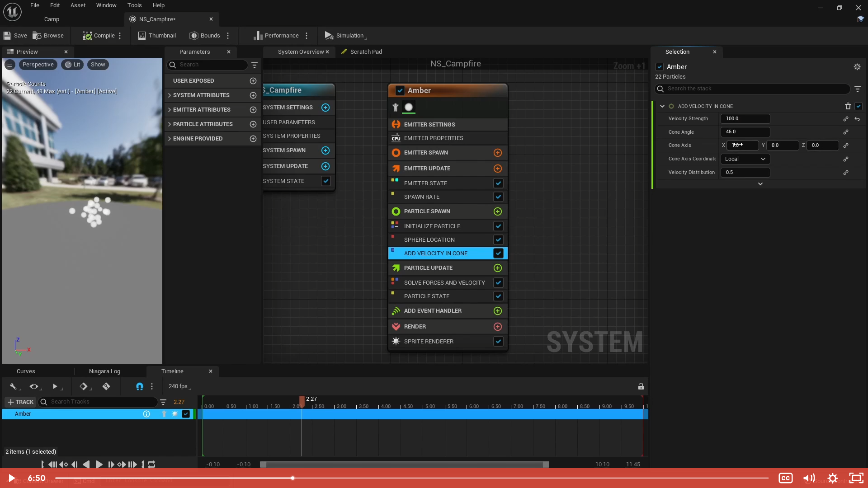Toggle the Amber emitter enabled checkbox
The width and height of the screenshot is (868, 488).
(x=400, y=90)
